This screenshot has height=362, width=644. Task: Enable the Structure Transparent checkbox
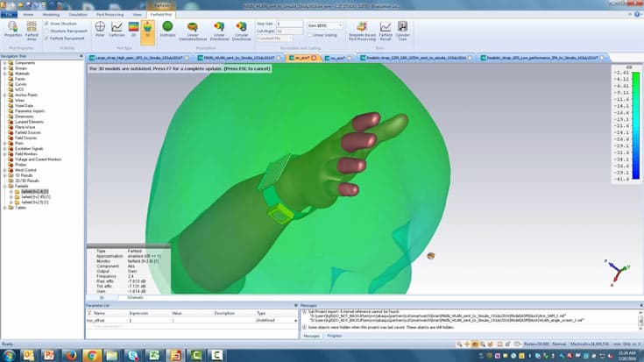click(46, 32)
